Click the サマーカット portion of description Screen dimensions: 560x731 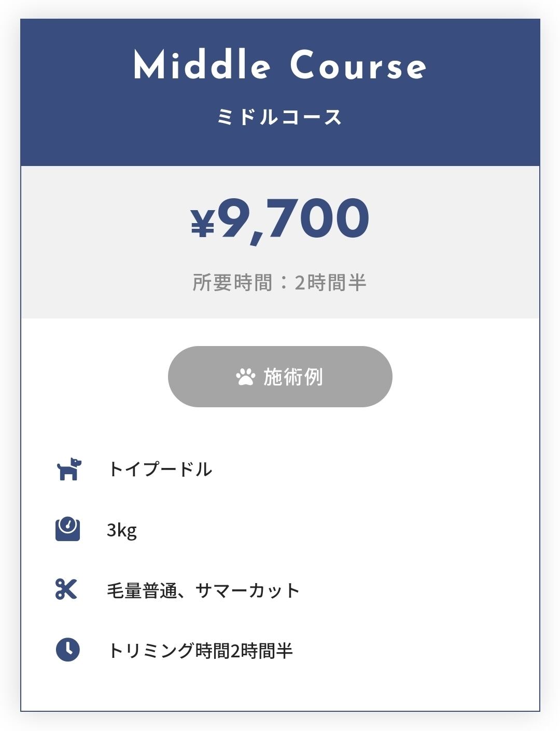[x=248, y=590]
